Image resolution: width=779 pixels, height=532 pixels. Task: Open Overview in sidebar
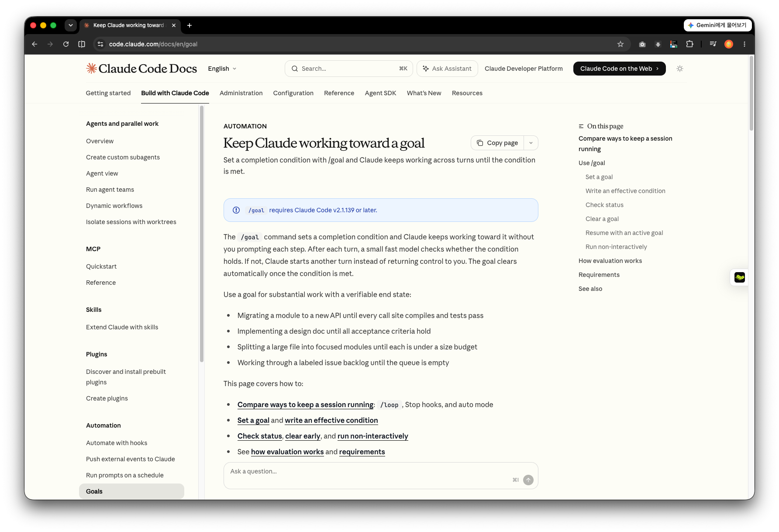(100, 141)
